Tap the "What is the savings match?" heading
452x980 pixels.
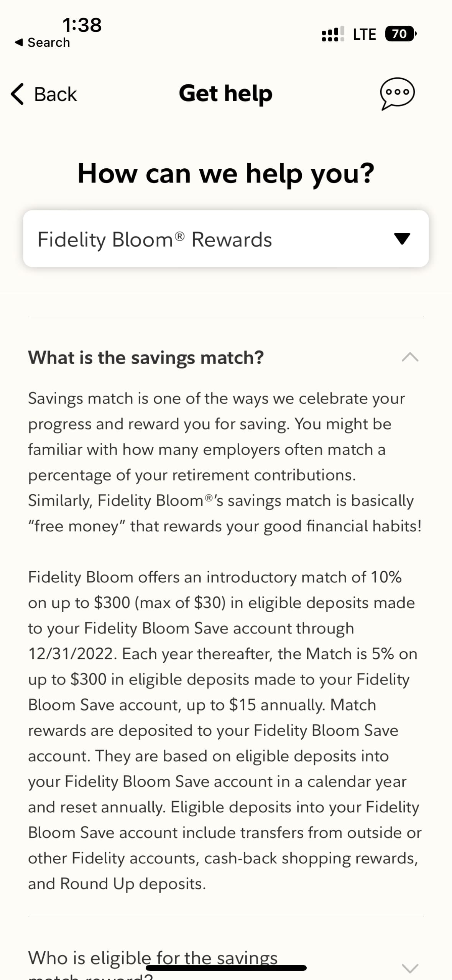tap(146, 357)
